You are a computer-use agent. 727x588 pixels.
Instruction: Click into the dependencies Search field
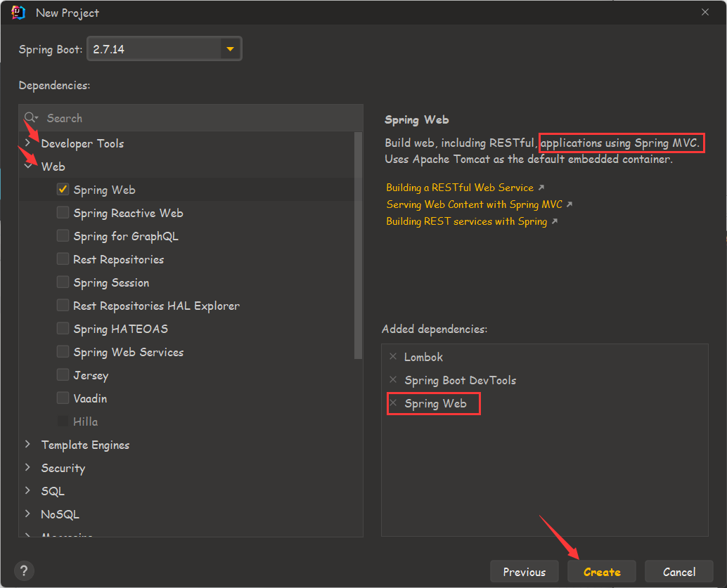tap(191, 118)
